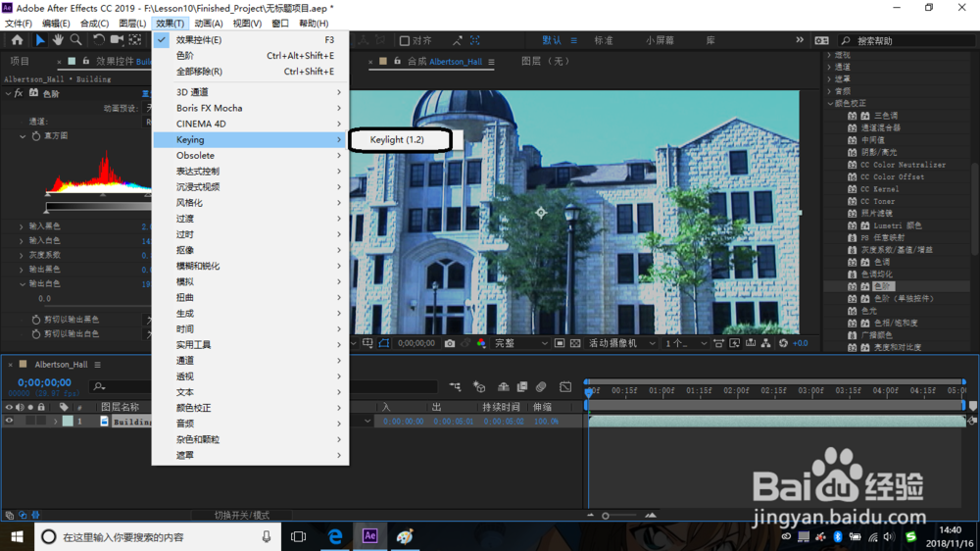The width and height of the screenshot is (980, 551).
Task: Open the graph editor icon
Action: tap(565, 387)
